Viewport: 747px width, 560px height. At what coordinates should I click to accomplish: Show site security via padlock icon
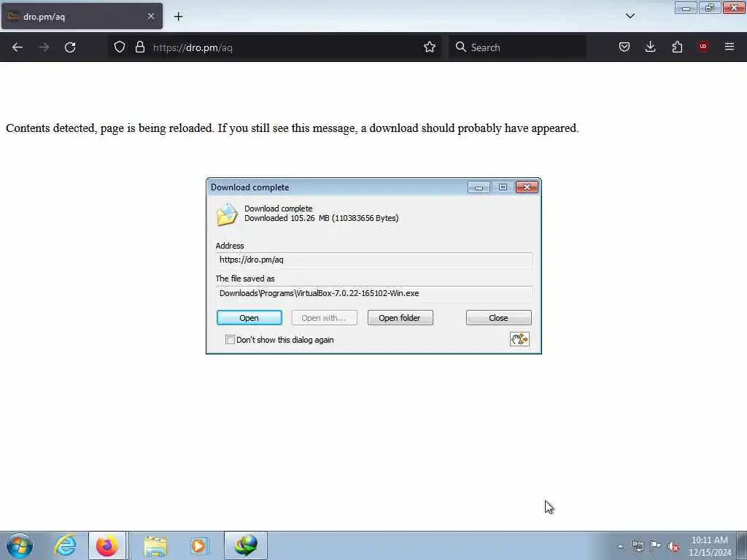coord(139,47)
